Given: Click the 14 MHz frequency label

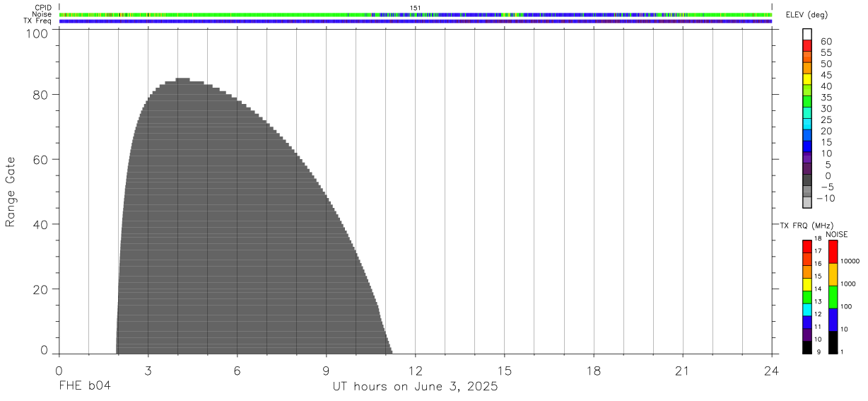Looking at the screenshot, I should coord(818,289).
